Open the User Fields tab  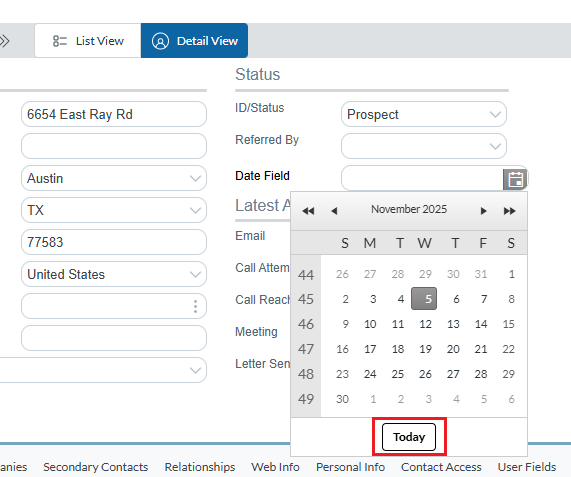[x=527, y=467]
